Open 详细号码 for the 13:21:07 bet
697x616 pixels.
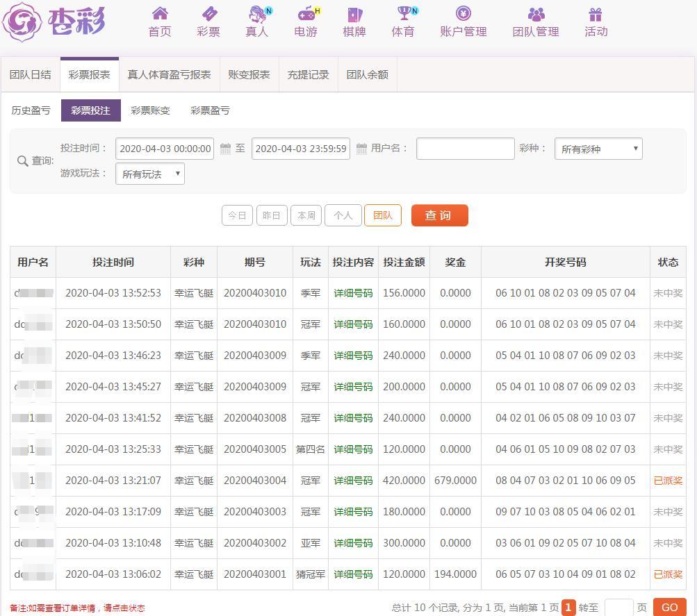354,481
